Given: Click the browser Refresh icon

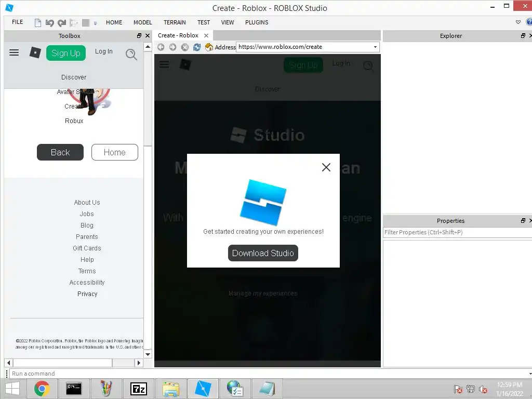Looking at the screenshot, I should [x=197, y=47].
